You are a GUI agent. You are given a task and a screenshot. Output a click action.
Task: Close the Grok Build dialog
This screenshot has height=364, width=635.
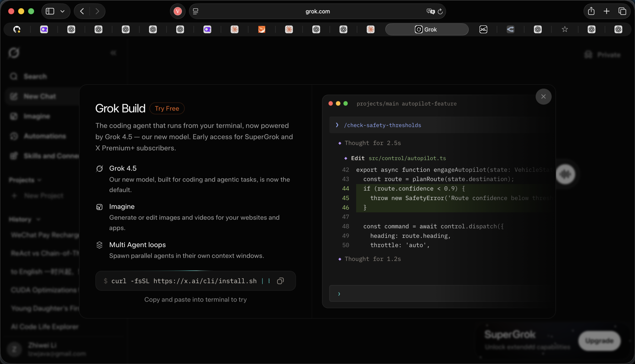[x=543, y=97]
